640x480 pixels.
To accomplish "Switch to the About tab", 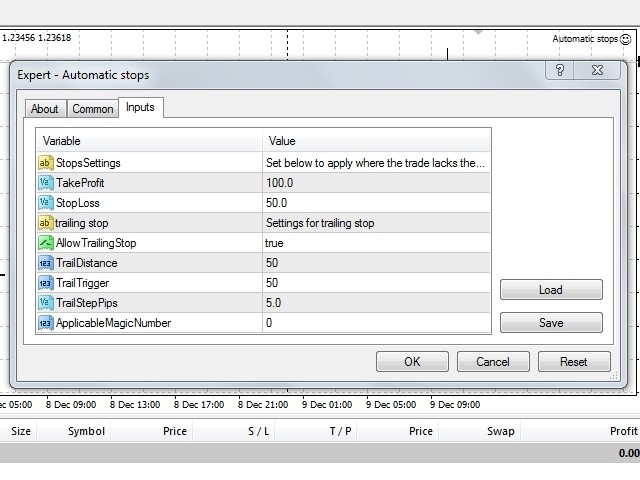I will [x=44, y=109].
